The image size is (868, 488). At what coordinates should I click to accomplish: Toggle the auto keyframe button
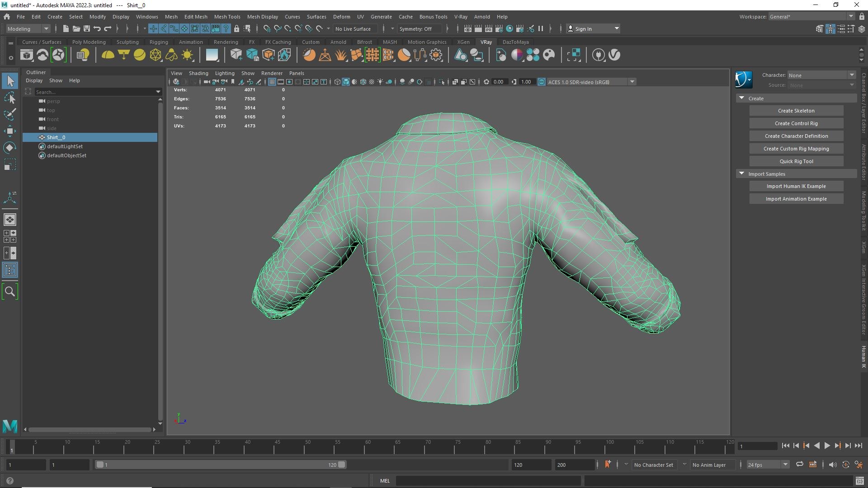coord(846,465)
